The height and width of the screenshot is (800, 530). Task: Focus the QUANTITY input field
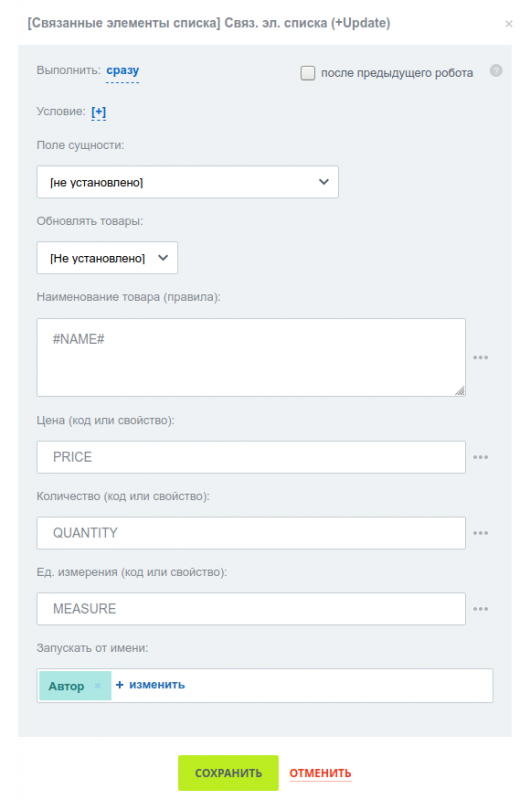point(251,533)
